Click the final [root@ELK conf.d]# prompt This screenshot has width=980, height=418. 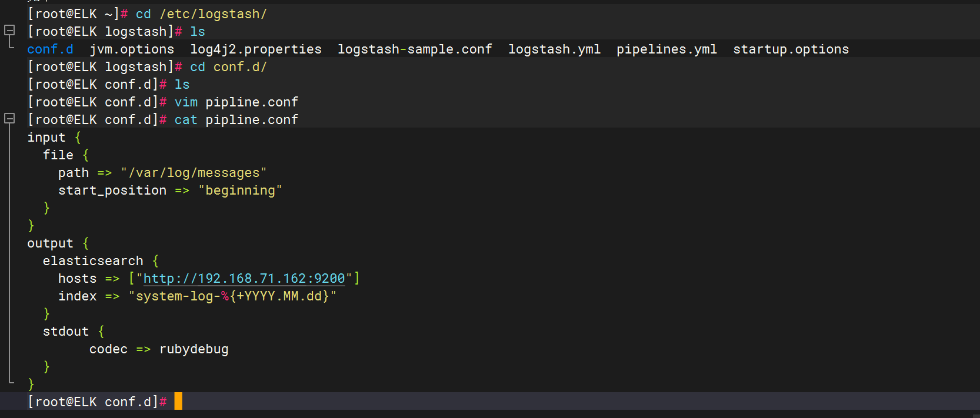coord(97,402)
